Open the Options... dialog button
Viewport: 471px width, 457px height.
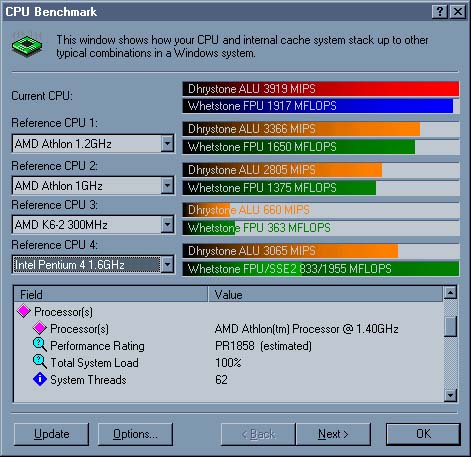[x=135, y=434]
